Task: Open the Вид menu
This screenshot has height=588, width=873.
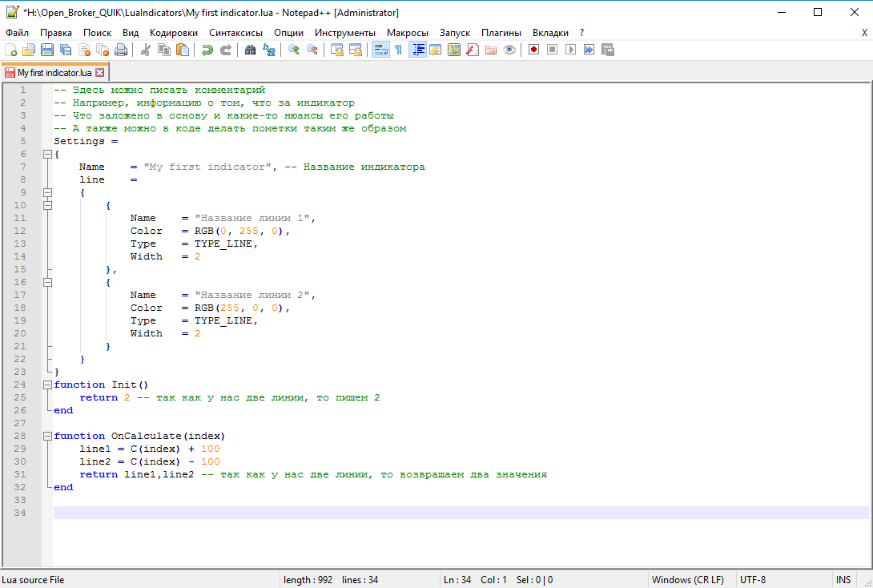Action: 131,33
